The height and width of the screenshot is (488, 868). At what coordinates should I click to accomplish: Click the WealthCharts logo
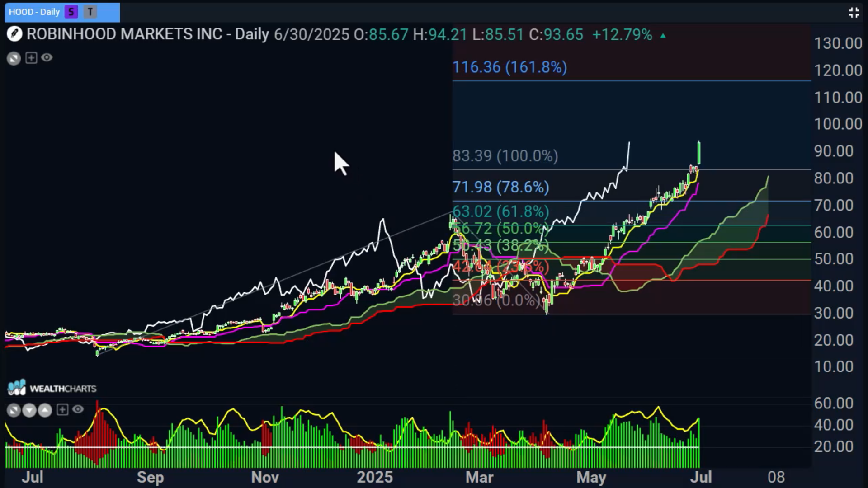click(52, 388)
